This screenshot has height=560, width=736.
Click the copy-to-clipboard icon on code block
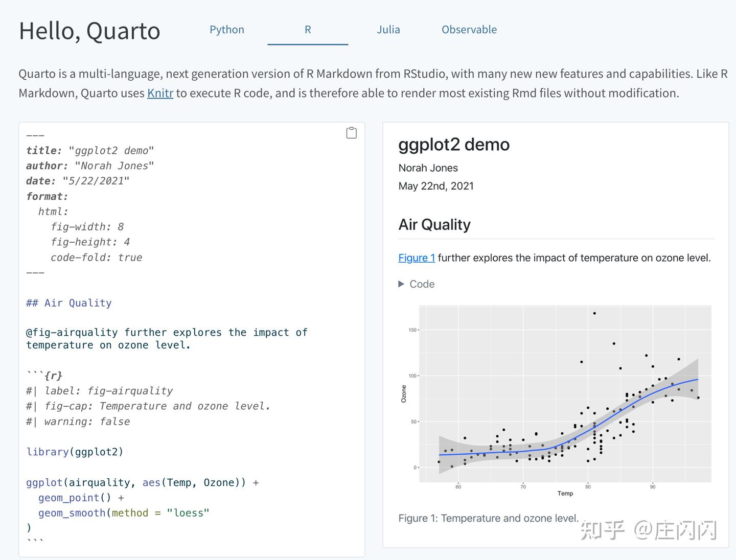(x=351, y=132)
